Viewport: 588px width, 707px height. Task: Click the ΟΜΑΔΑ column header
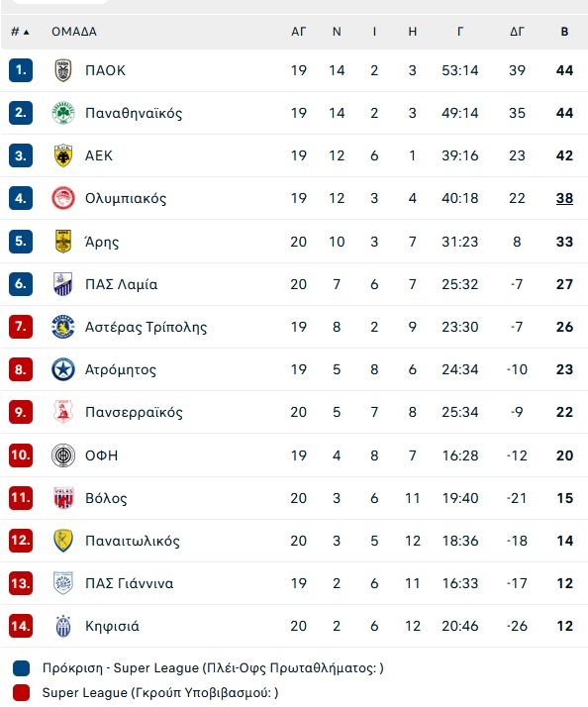click(74, 32)
